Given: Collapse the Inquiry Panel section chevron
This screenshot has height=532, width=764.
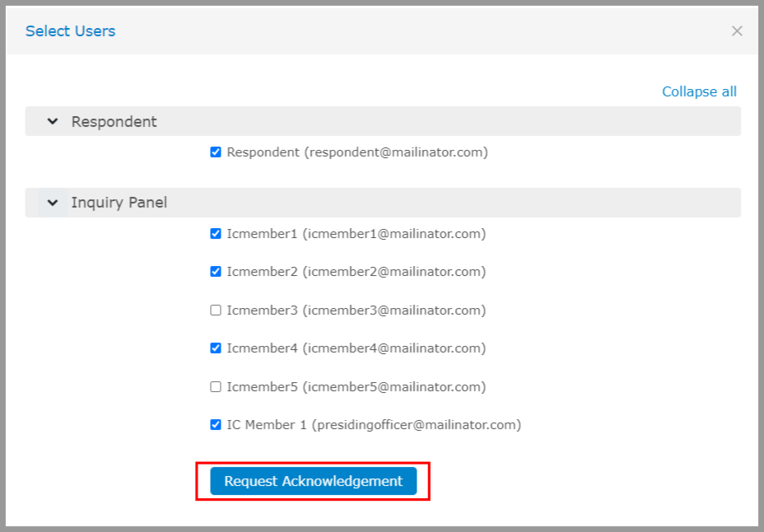Looking at the screenshot, I should coord(53,203).
